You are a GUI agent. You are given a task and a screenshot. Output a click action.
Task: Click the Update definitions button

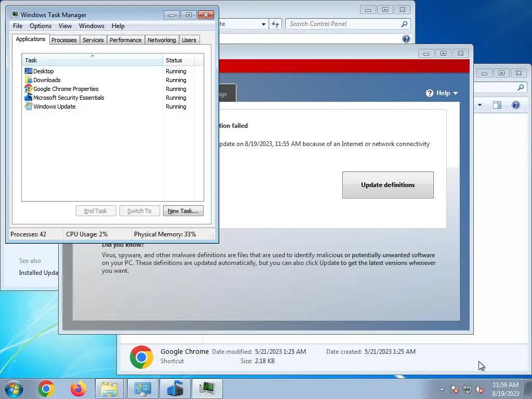click(388, 185)
